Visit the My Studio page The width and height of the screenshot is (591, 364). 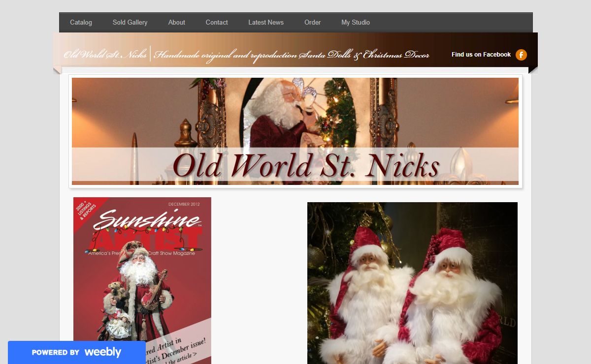(356, 23)
